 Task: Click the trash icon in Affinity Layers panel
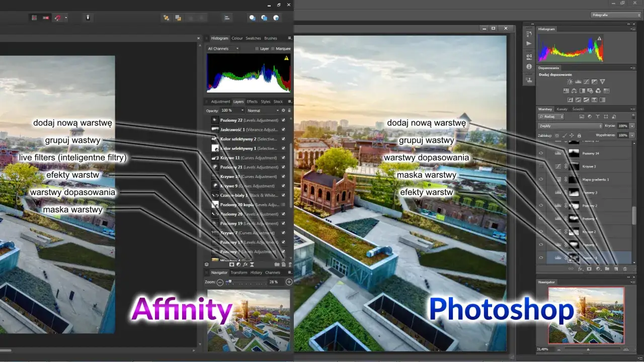[290, 264]
